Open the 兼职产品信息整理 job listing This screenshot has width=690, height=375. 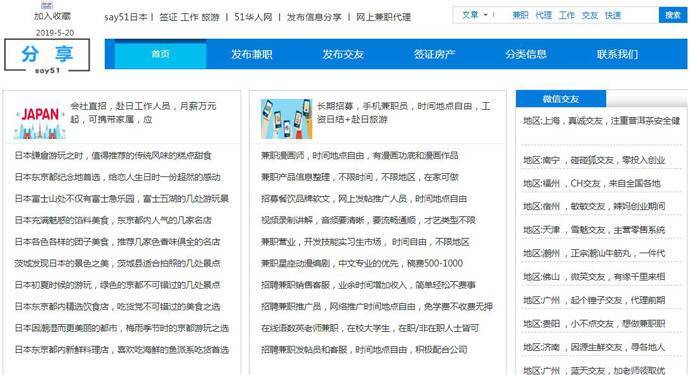point(360,177)
